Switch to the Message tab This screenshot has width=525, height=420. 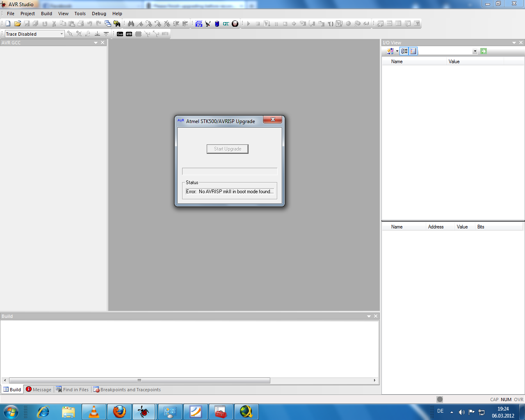pos(39,390)
